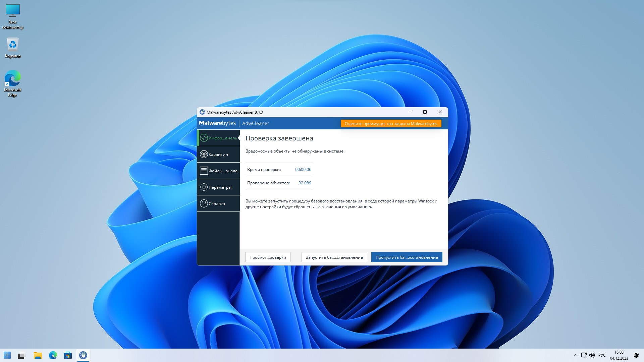Expand hidden system tray icons chevron

click(576, 355)
